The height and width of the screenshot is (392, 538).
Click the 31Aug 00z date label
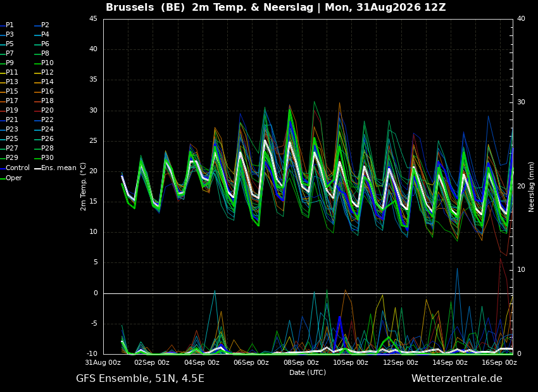tap(103, 362)
